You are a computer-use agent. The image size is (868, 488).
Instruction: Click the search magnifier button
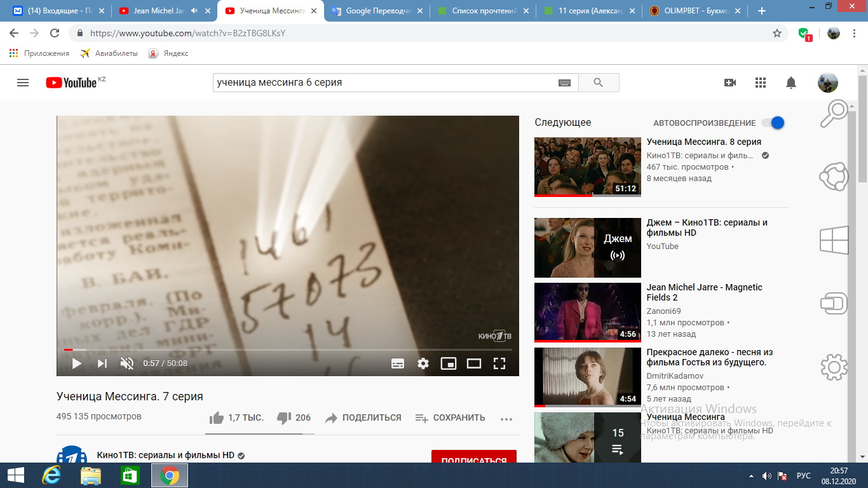[598, 83]
